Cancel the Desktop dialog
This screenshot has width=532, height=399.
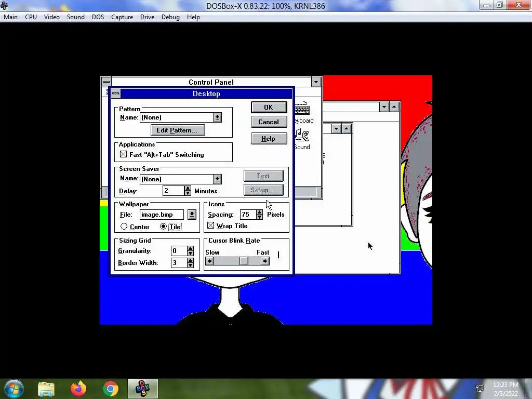click(269, 122)
